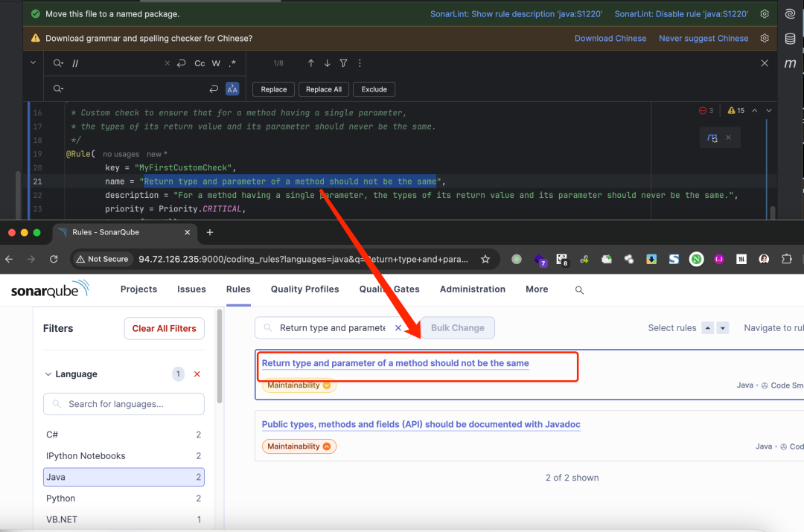Switch to the Quality Profiles tab
The height and width of the screenshot is (532, 804).
[x=304, y=289]
